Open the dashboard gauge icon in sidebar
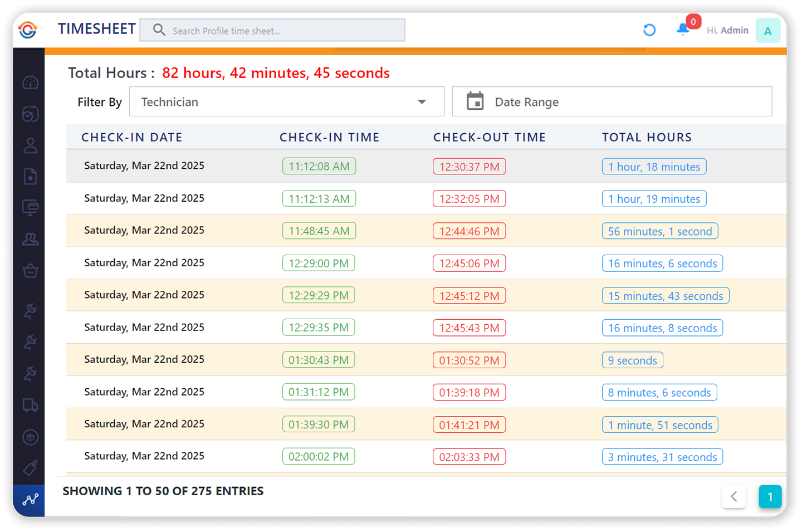 (30, 83)
